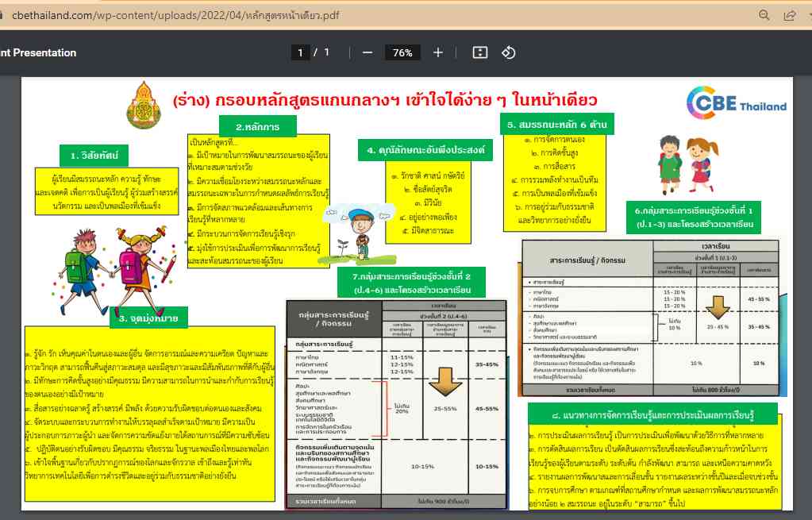Click the 76% zoom level field
812x520 pixels.
point(402,52)
